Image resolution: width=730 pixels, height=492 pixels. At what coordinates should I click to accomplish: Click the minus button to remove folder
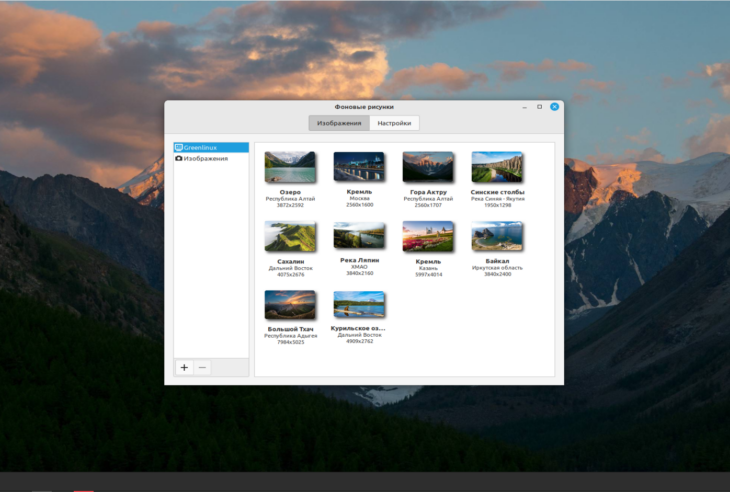pos(202,368)
